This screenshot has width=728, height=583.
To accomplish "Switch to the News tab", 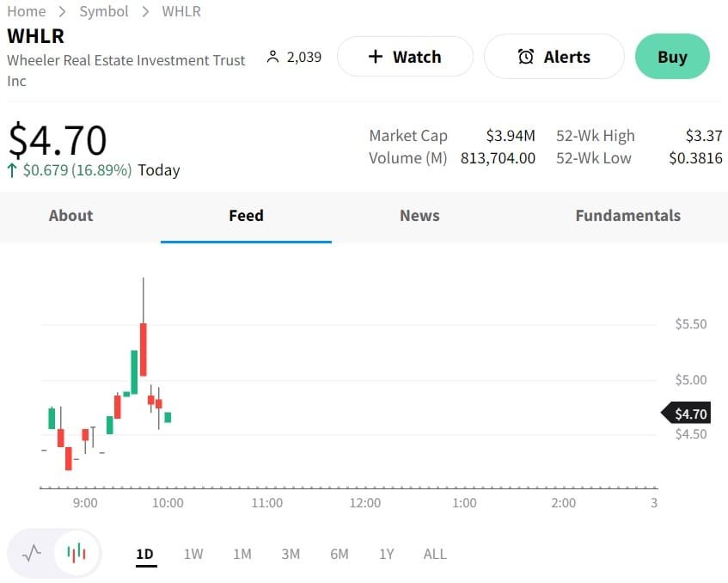I will pos(419,216).
